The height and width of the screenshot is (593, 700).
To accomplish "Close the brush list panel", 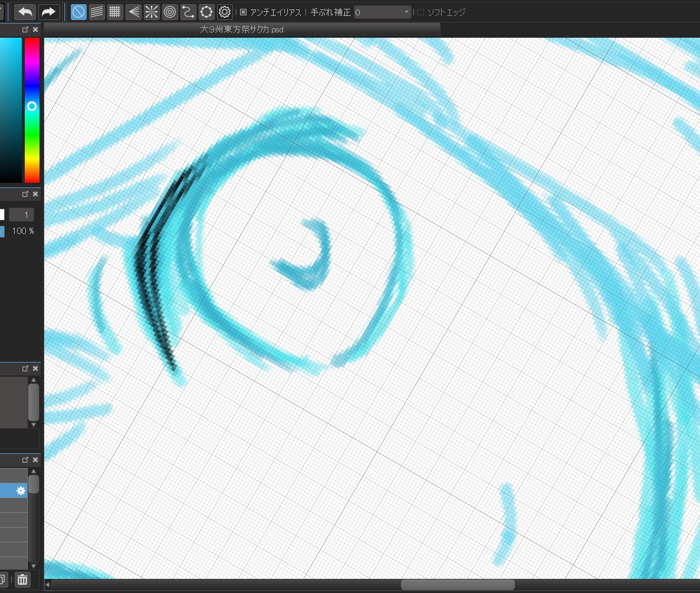I will 36,368.
